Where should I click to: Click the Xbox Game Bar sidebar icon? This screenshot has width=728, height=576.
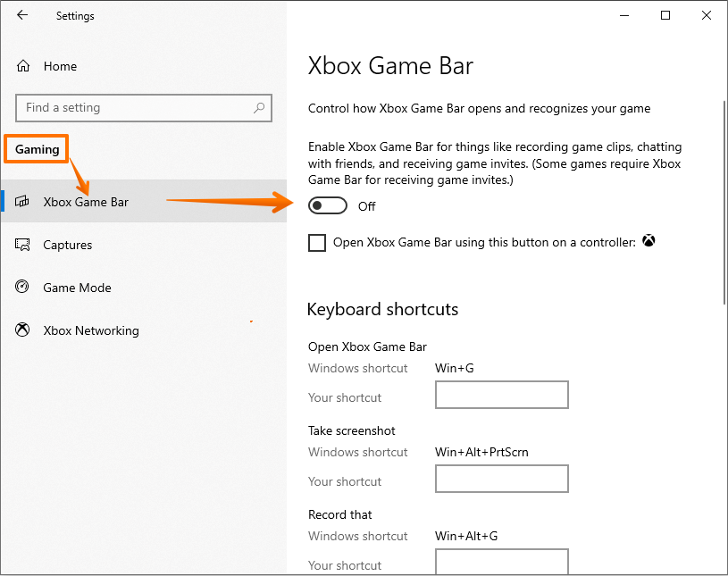(x=24, y=202)
